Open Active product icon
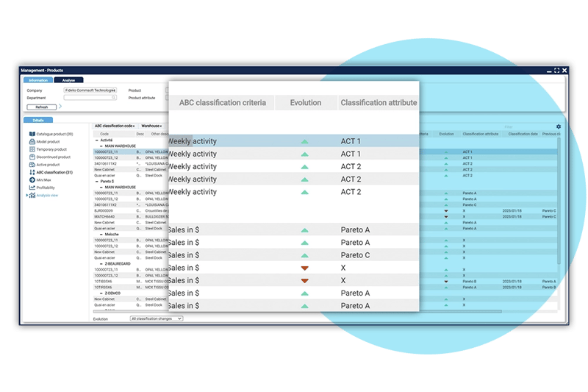The height and width of the screenshot is (392, 588). point(32,165)
